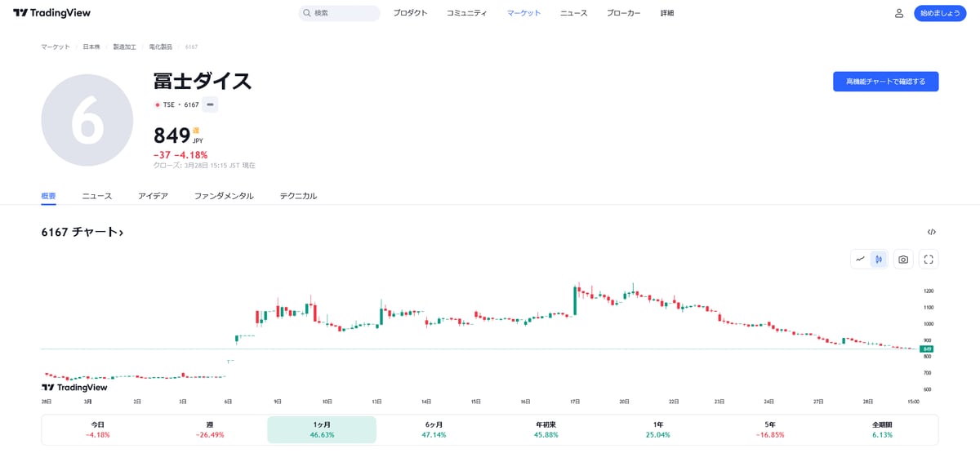Open the コミュニティ menu
The image size is (980, 462).
tap(466, 13)
